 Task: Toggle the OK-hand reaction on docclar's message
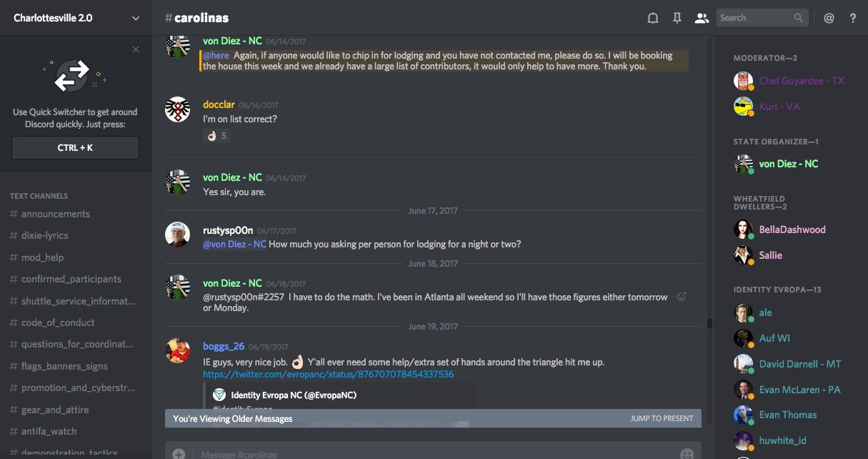[x=216, y=136]
